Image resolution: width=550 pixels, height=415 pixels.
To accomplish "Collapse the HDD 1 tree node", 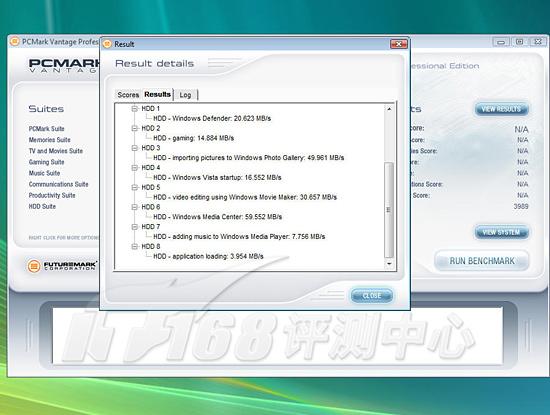I will coord(134,109).
